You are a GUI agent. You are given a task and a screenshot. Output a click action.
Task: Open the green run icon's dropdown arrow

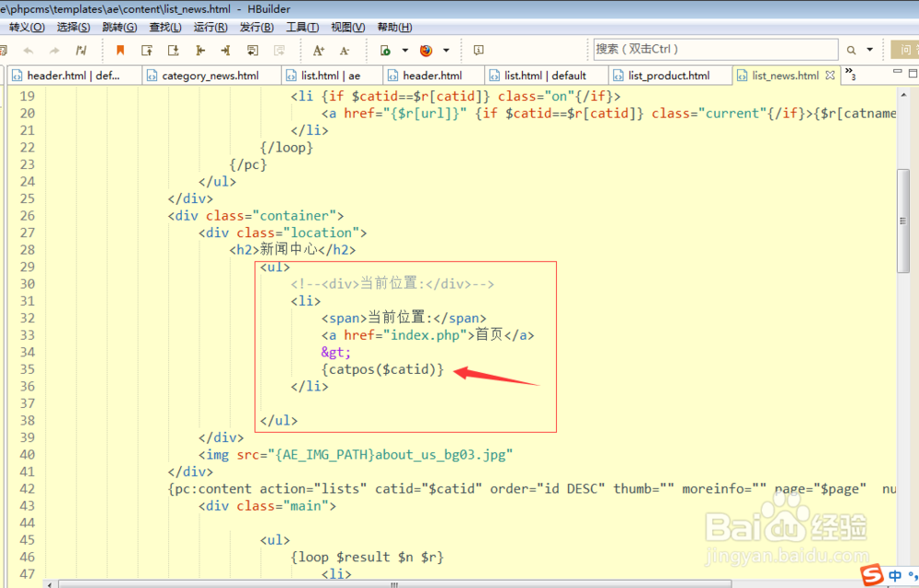pos(403,51)
